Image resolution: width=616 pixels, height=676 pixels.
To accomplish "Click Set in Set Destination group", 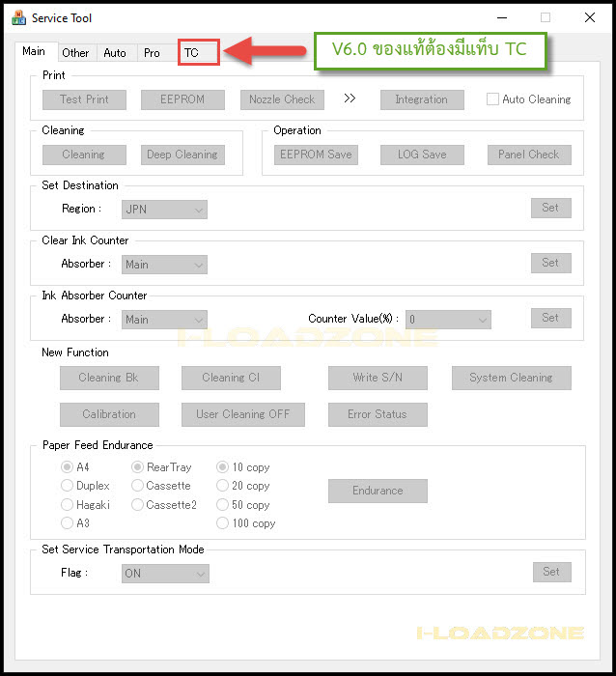I will pos(551,208).
